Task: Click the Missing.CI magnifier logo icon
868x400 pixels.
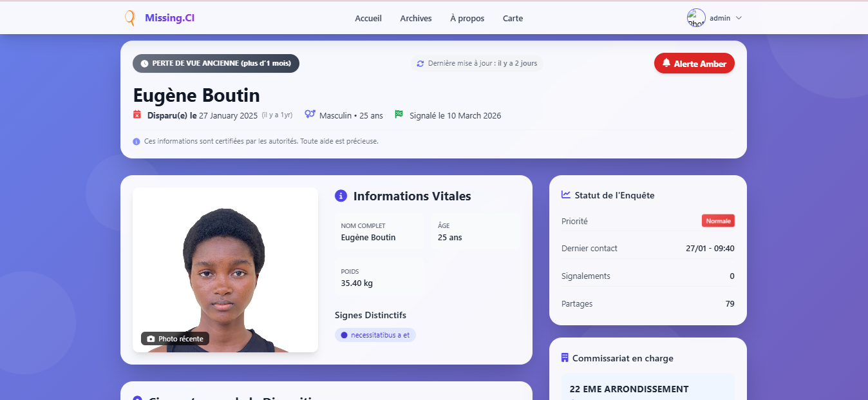Action: [x=130, y=18]
